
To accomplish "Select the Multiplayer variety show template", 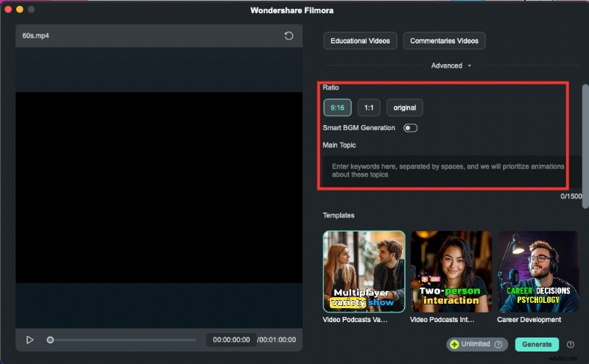I will (x=364, y=271).
